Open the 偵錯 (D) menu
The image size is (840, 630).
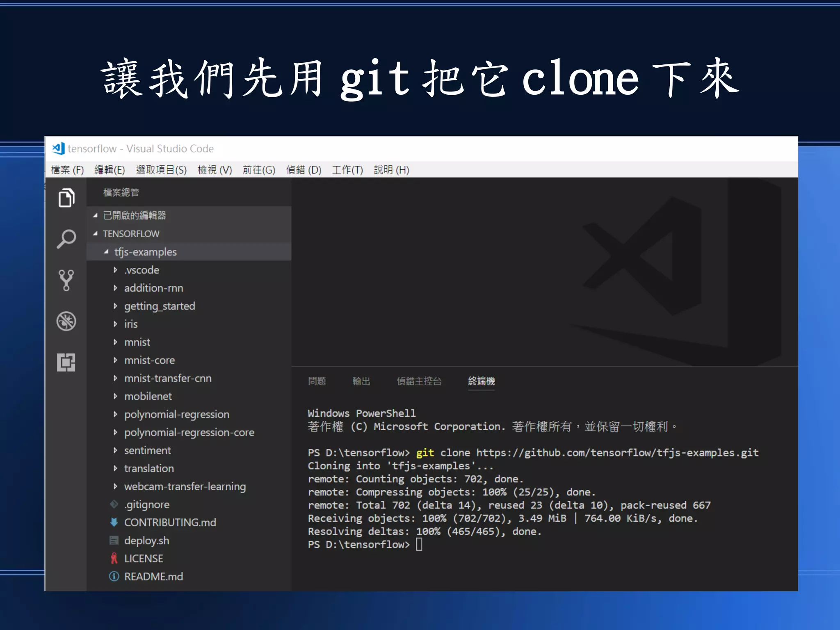click(304, 170)
